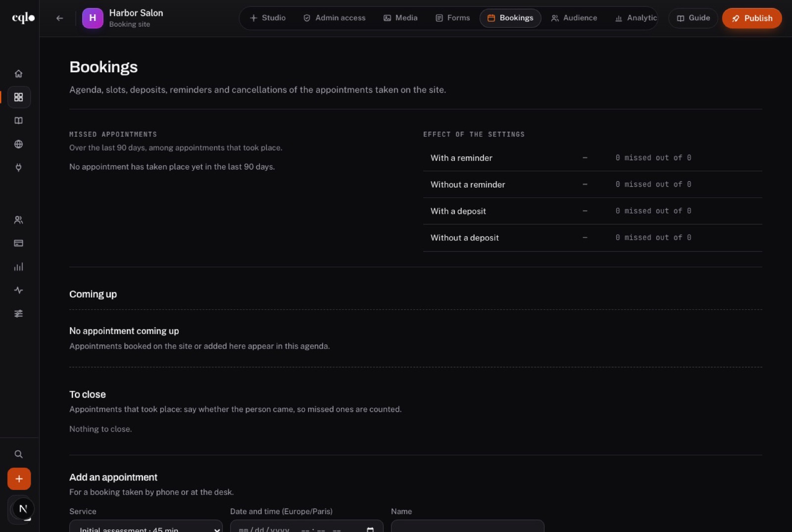Click the purple H site avatar
The height and width of the screenshot is (532, 792).
tap(93, 18)
